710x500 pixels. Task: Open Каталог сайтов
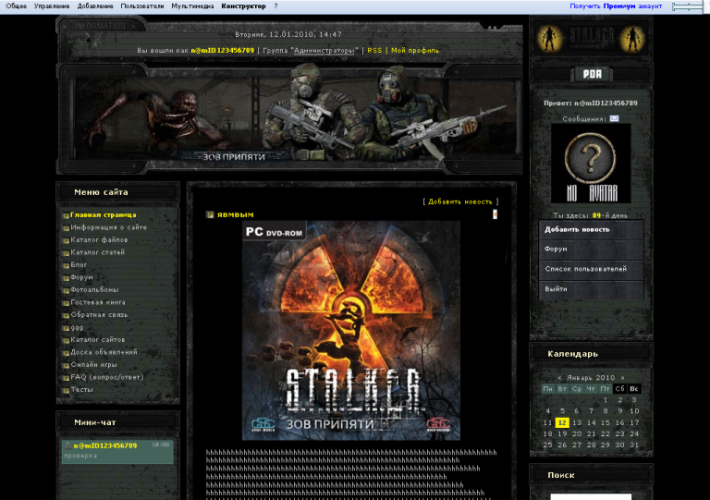pyautogui.click(x=97, y=340)
